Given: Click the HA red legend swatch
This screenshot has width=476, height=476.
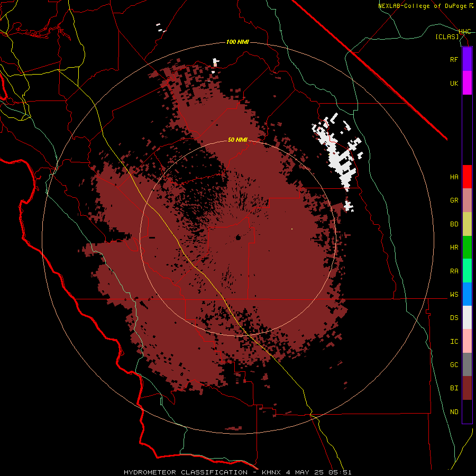Looking at the screenshot, I should (467, 177).
